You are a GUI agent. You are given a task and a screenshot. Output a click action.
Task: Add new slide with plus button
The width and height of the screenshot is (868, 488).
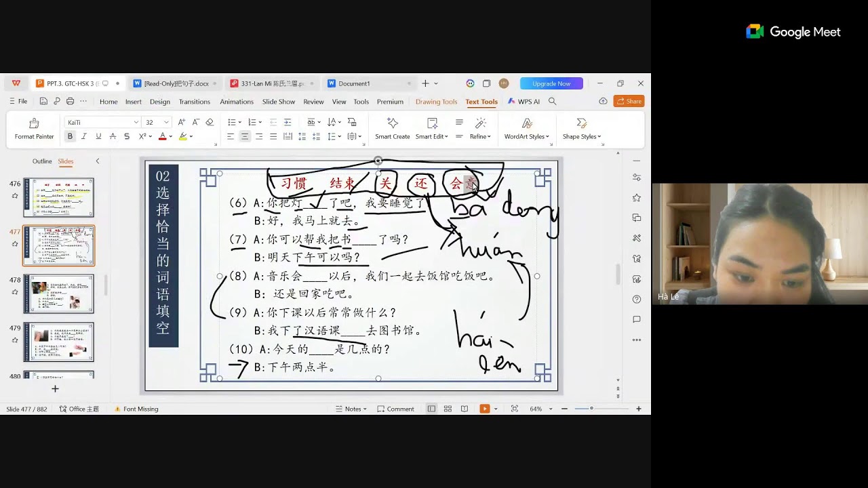pyautogui.click(x=55, y=388)
